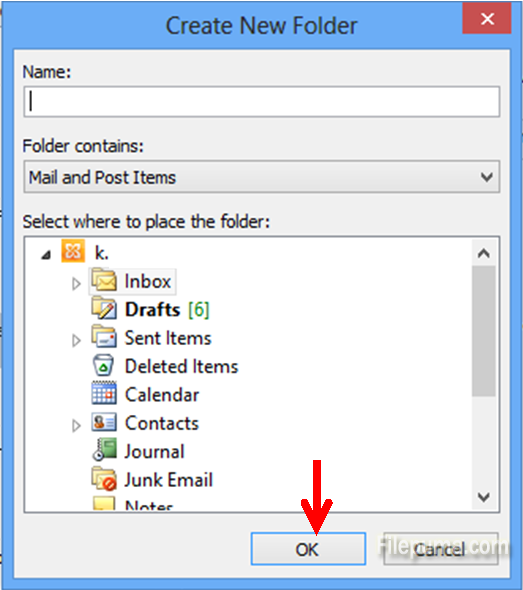Click the Cancel button
Viewport: 523px width, 590px height.
click(x=441, y=549)
